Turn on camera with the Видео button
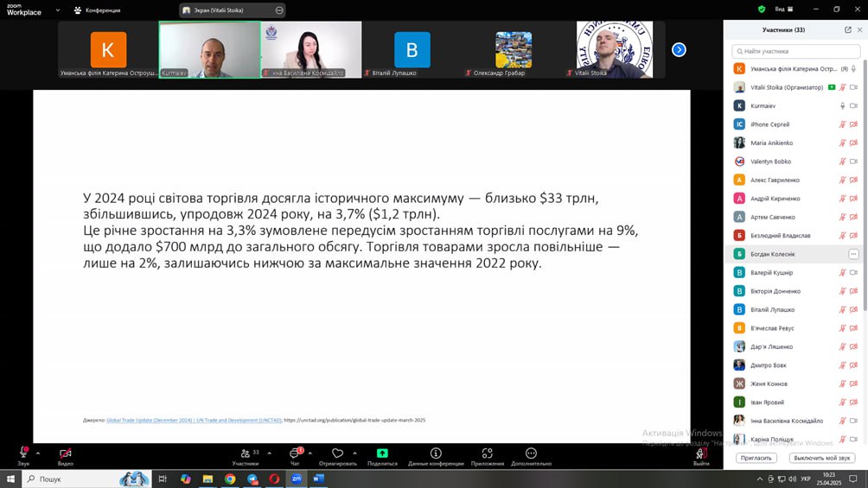This screenshot has height=488, width=868. tap(65, 453)
